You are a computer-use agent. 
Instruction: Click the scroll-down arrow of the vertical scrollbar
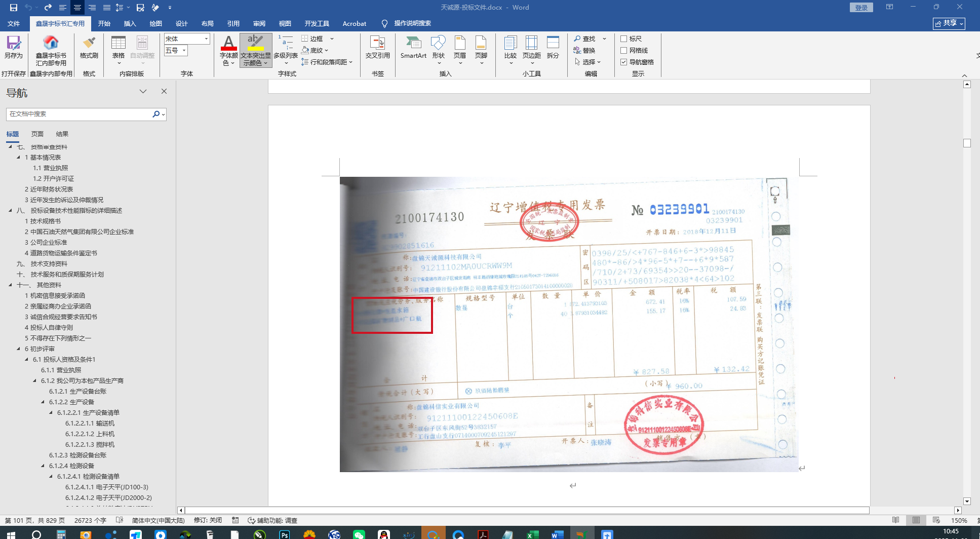[967, 501]
